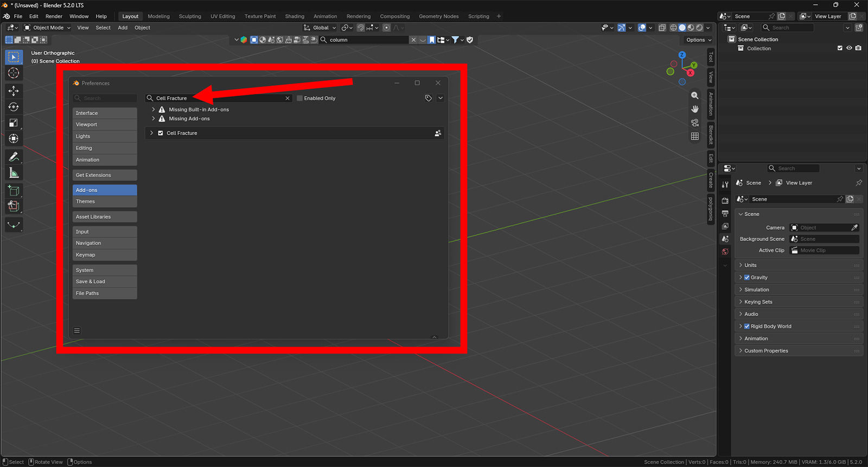Image resolution: width=868 pixels, height=467 pixels.
Task: Click the Camera field eyedropper icon
Action: pyautogui.click(x=854, y=228)
